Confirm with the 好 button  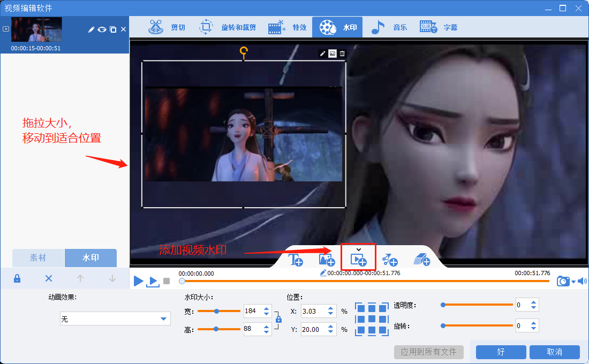501,352
